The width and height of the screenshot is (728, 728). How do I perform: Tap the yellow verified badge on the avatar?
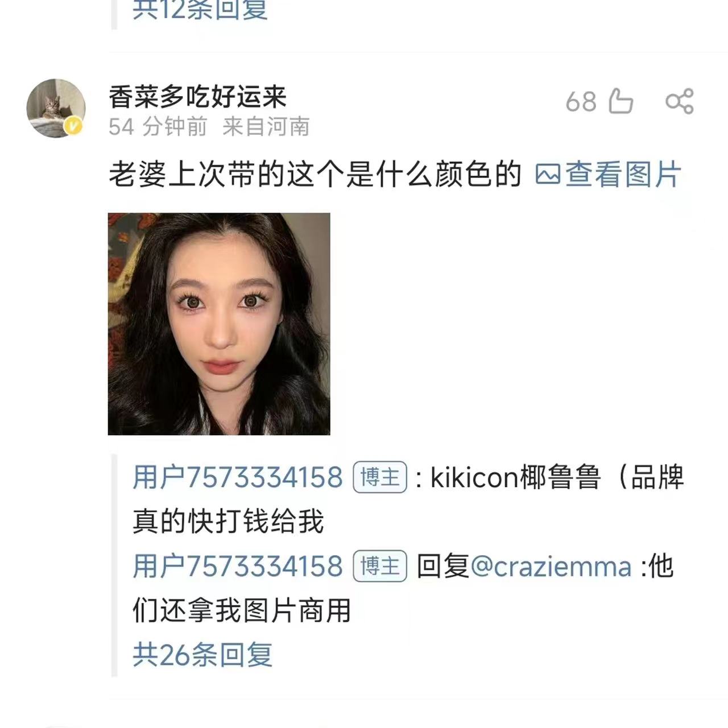[x=73, y=126]
